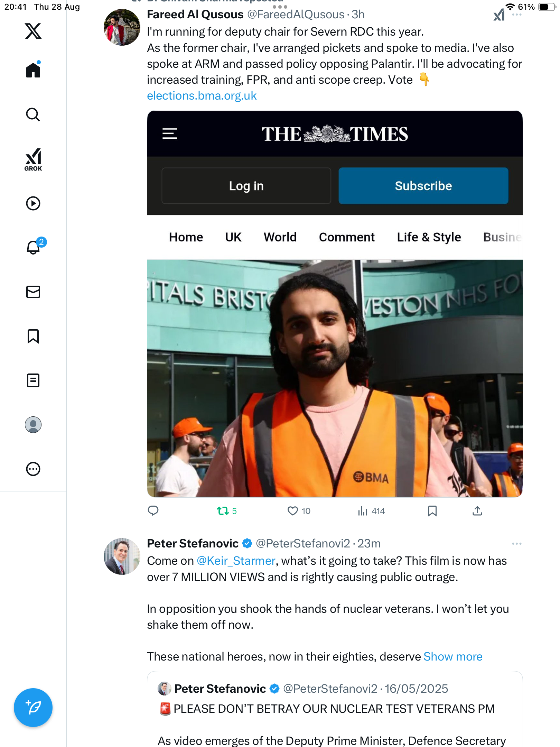Viewport: 560px width, 747px height.
Task: Open notifications bell with 2 badge
Action: click(33, 248)
